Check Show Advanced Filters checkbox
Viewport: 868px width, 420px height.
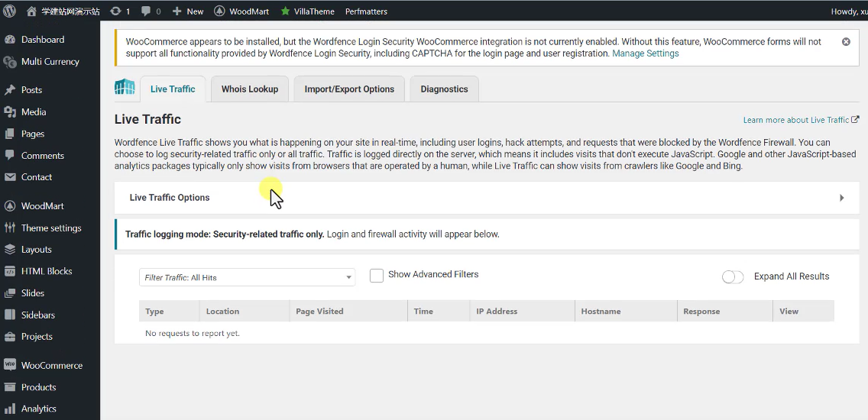click(x=377, y=275)
